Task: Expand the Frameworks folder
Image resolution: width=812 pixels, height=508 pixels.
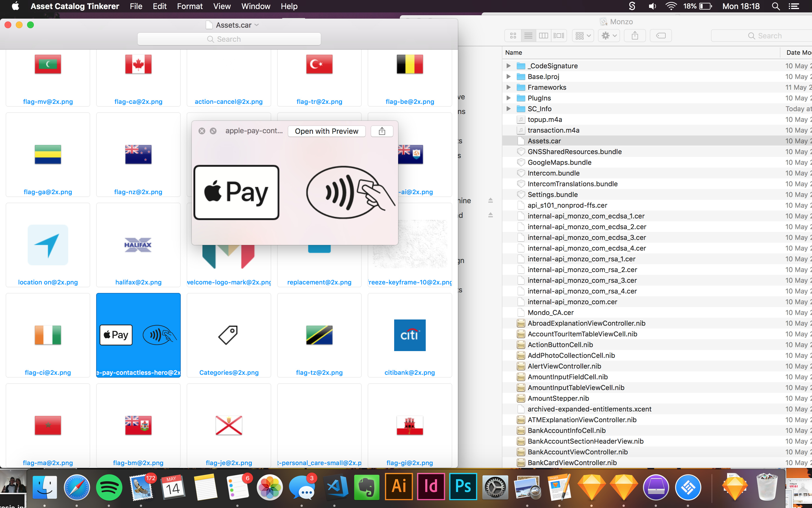Action: point(509,87)
